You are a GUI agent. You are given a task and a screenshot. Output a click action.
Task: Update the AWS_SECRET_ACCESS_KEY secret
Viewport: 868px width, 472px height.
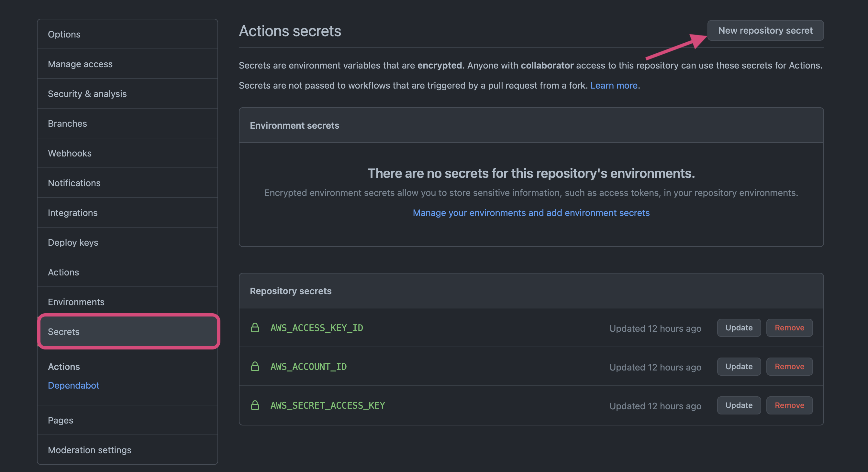pos(739,405)
